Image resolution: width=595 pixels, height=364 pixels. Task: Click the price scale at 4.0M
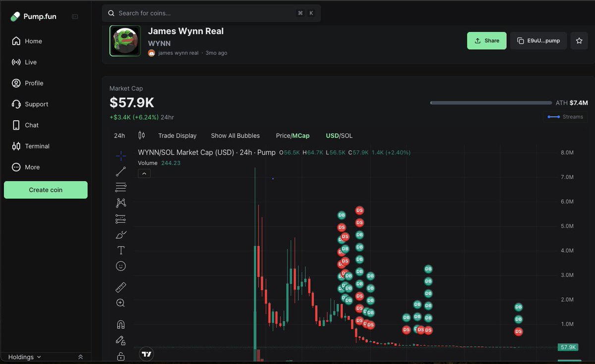pyautogui.click(x=567, y=251)
